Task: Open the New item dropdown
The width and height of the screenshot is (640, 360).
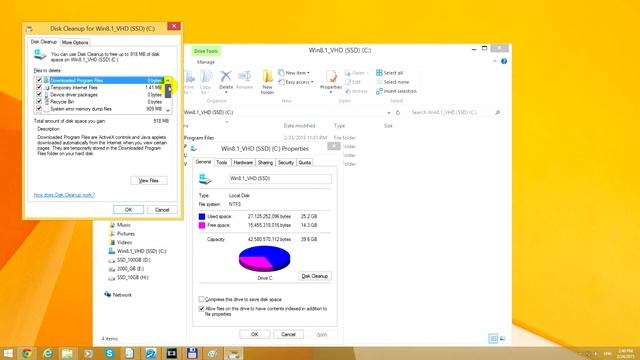Action: coord(294,73)
